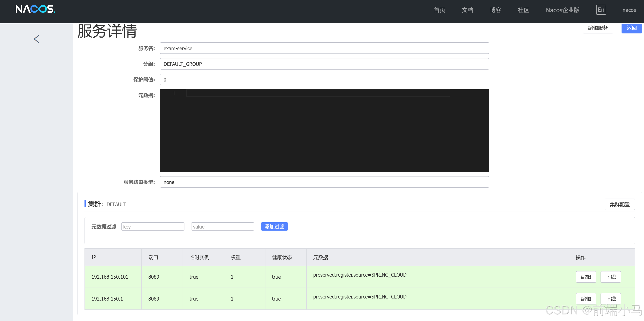Image resolution: width=644 pixels, height=321 pixels.
Task: Go to the 博客 page
Action: 495,10
